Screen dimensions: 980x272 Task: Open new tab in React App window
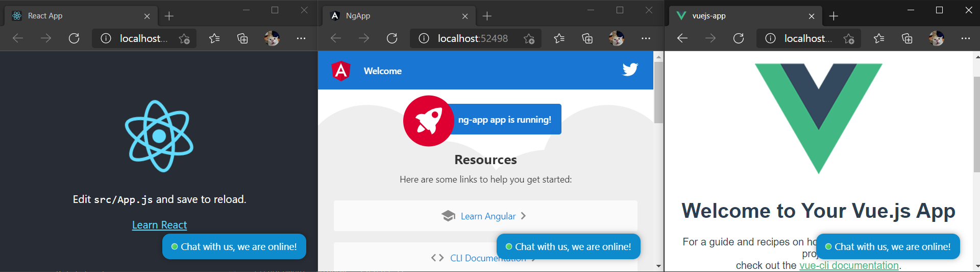coord(169,16)
